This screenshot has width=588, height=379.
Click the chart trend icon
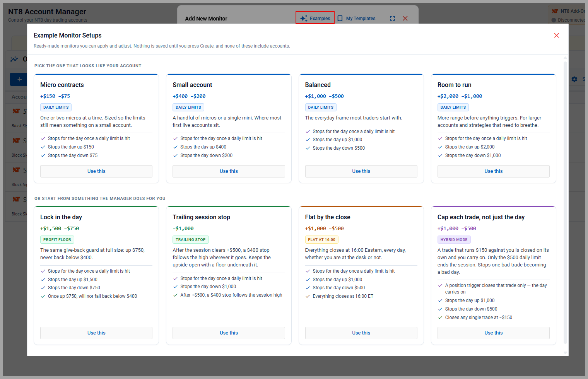pos(14,59)
